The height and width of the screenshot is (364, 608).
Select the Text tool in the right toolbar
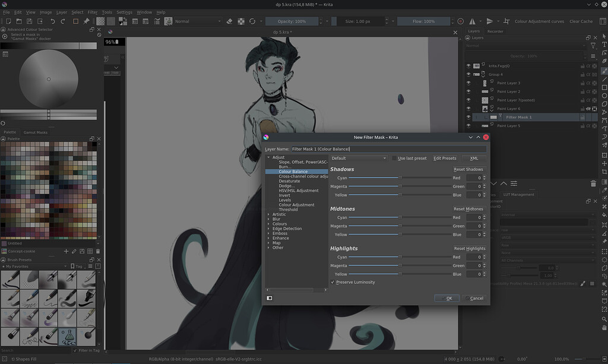coord(603,46)
